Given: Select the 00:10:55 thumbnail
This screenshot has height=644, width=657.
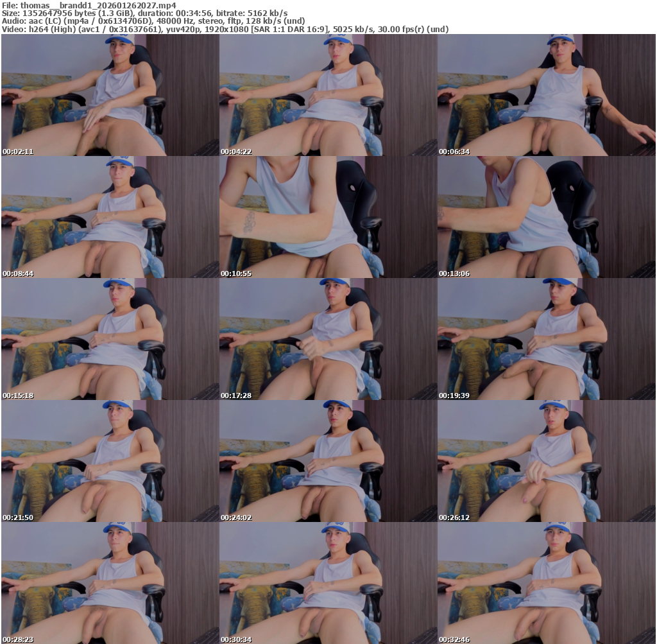Looking at the screenshot, I should click(x=328, y=217).
